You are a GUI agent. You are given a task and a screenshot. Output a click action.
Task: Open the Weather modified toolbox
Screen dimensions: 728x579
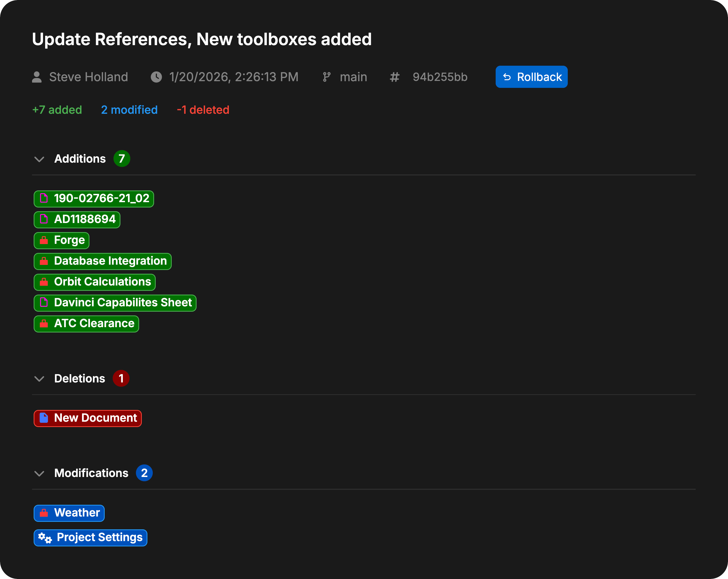(77, 513)
